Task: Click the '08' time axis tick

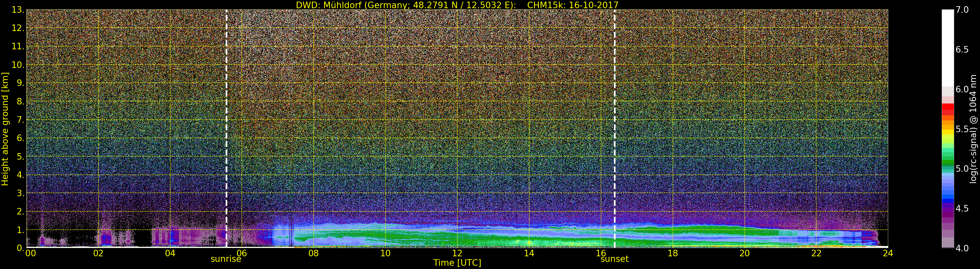Action: click(313, 253)
